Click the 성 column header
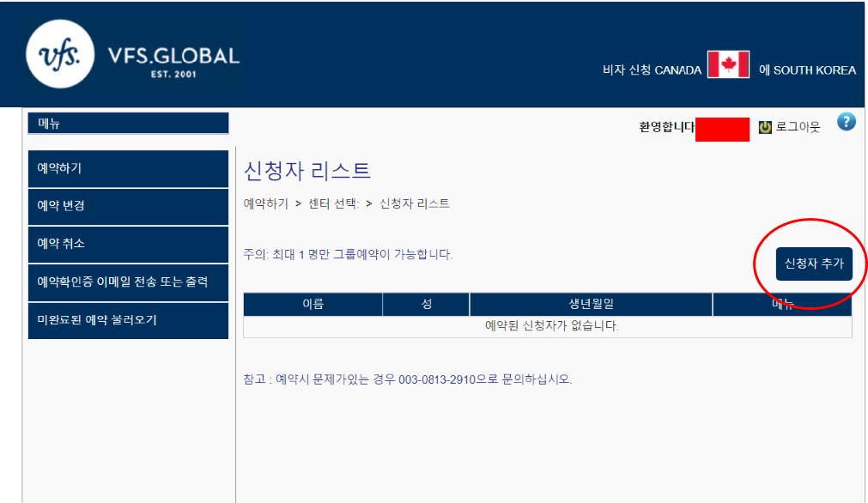Image resolution: width=868 pixels, height=503 pixels. (x=426, y=304)
